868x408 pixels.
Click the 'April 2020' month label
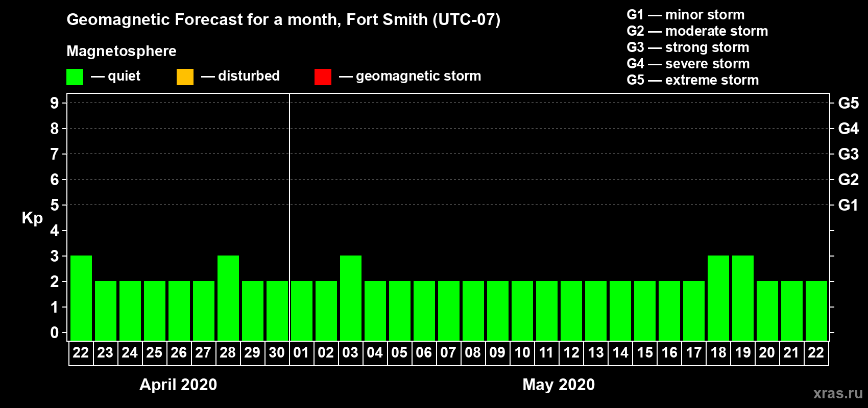click(x=178, y=384)
